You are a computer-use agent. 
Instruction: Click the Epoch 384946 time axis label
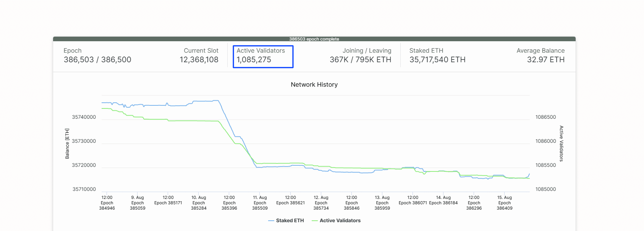click(x=107, y=203)
